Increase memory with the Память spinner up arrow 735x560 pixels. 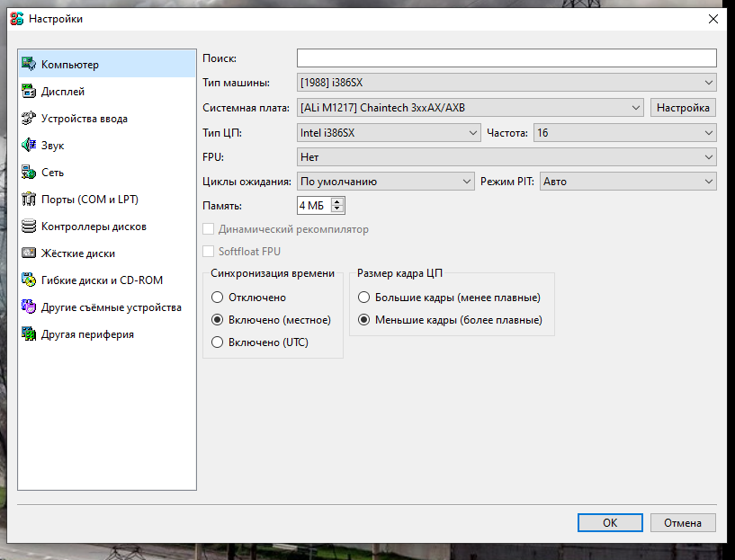coord(338,201)
